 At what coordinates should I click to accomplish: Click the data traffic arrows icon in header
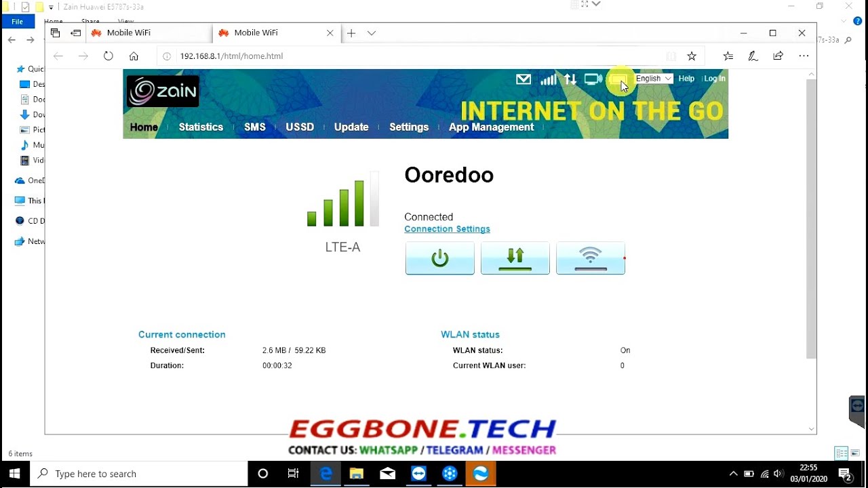click(570, 79)
